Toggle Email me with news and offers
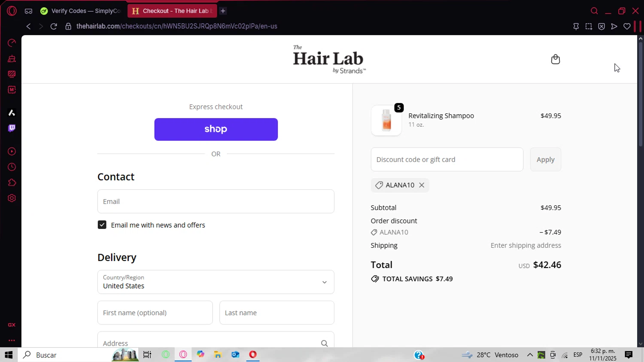The height and width of the screenshot is (362, 644). 102,225
